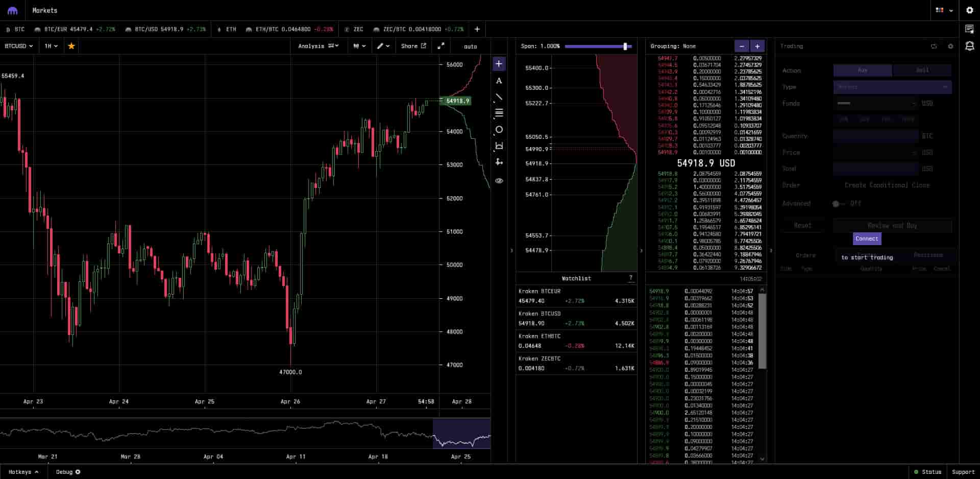This screenshot has height=479, width=980.
Task: Click the Connect button
Action: click(x=867, y=238)
